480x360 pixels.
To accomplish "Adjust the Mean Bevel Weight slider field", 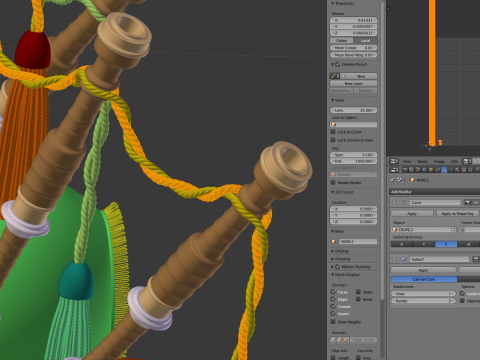I will point(354,55).
